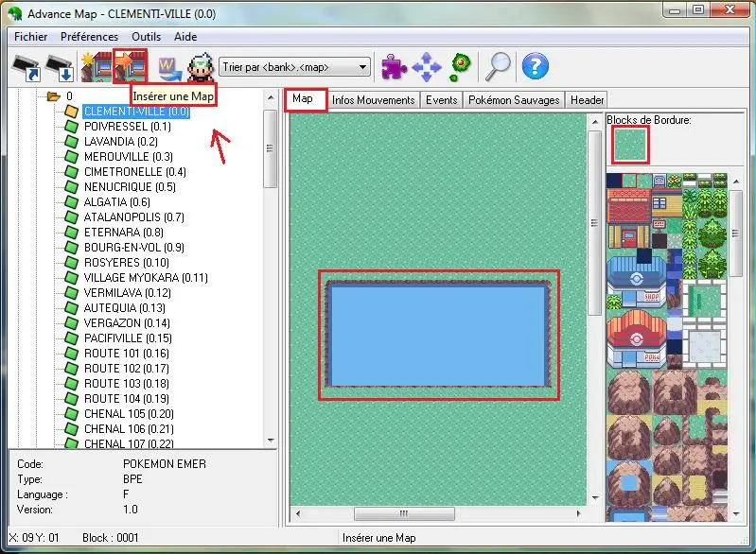Select ATALANOPOLIS (0.7) map
Image resolution: width=756 pixels, height=554 pixels.
[x=134, y=217]
